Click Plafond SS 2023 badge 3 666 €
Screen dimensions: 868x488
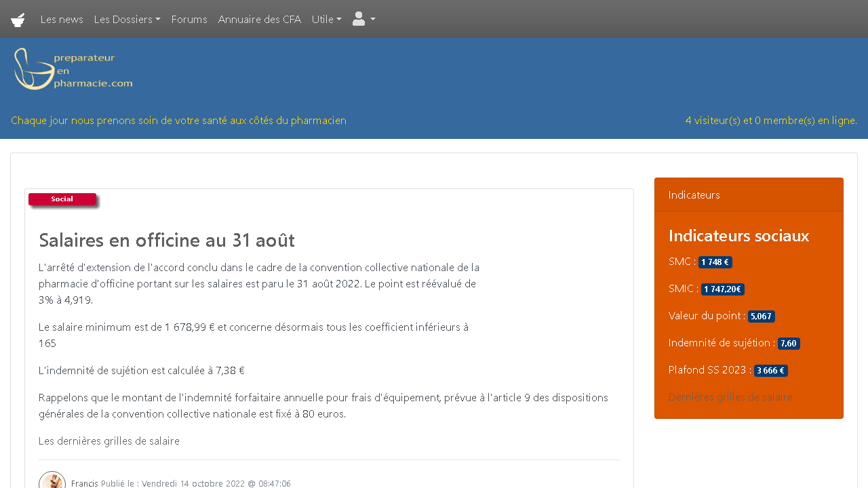coord(771,371)
